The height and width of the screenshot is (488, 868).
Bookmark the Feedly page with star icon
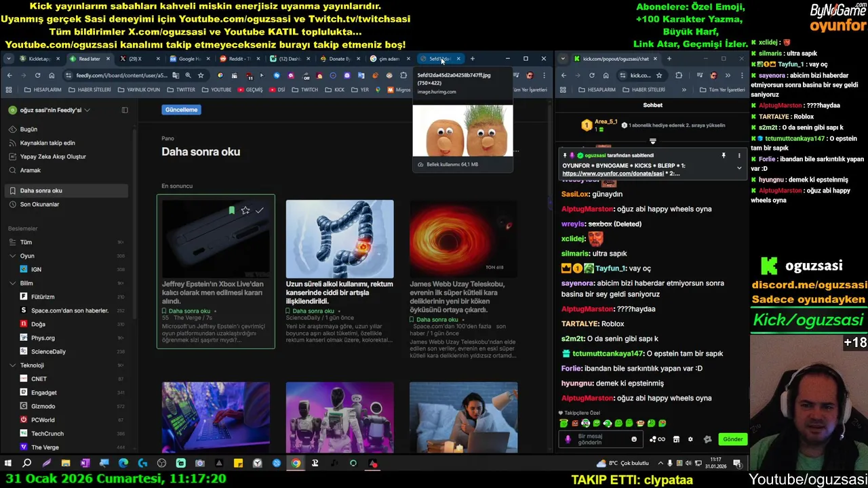pyautogui.click(x=201, y=75)
